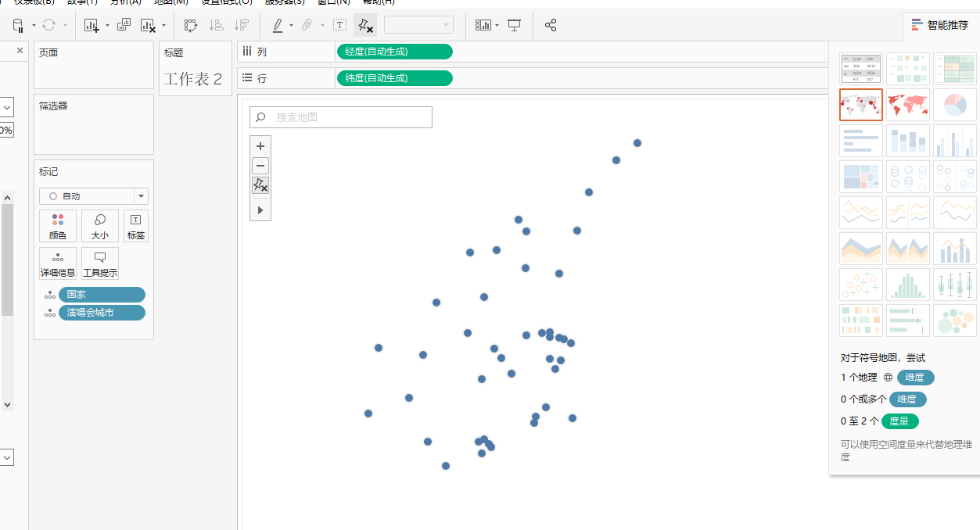Choose filled map in Show Me

[908, 105]
